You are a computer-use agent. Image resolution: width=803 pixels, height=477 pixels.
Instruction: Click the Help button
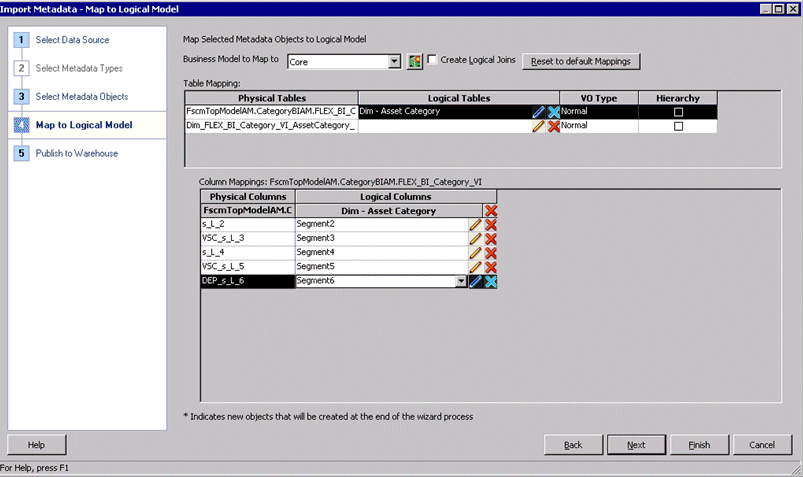click(x=36, y=445)
